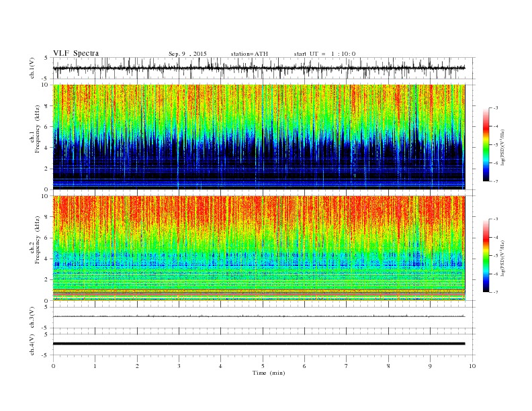Click inside the ch.2 spectrogram panel

259,248
